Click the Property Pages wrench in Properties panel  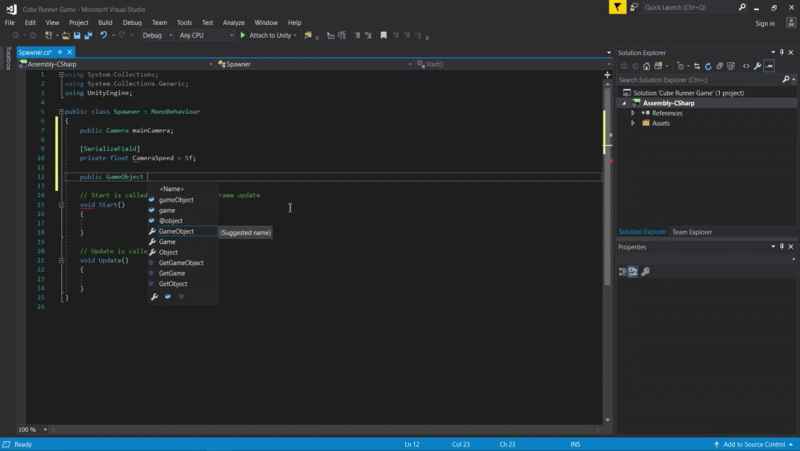coord(645,271)
